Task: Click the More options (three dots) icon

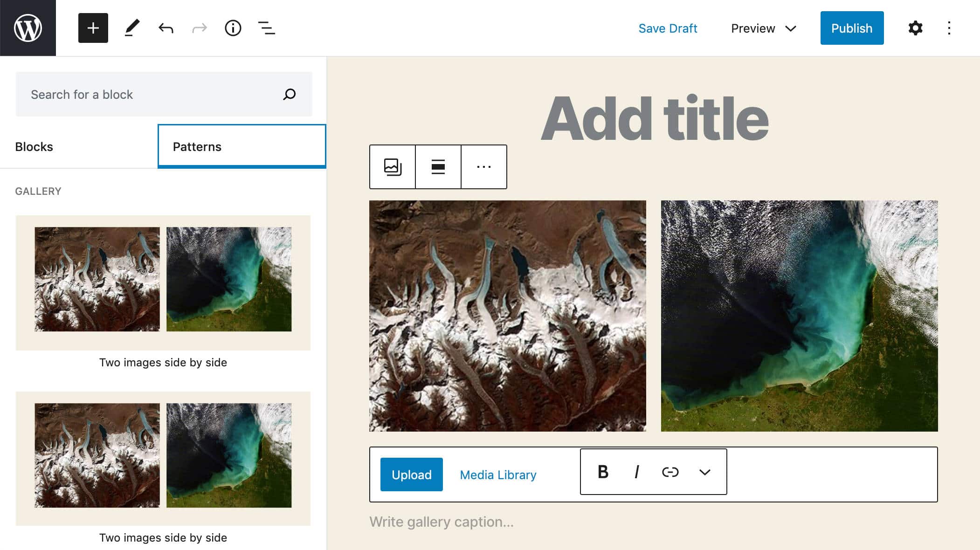Action: pos(484,166)
